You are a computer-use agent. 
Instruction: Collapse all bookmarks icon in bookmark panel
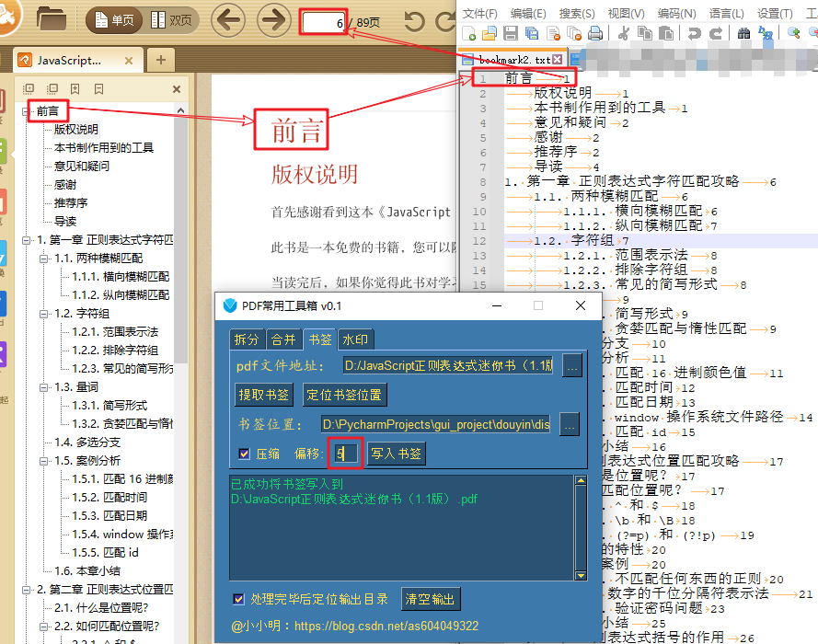click(52, 89)
